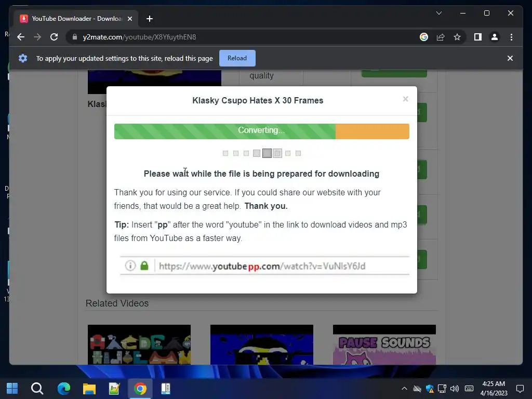Open the blue middle related video thumbnail
The image size is (532, 399).
point(262,345)
